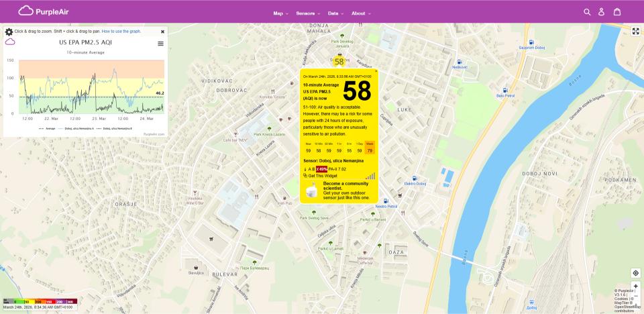
Task: Select the 1 hr average in popup
Action: [x=339, y=148]
